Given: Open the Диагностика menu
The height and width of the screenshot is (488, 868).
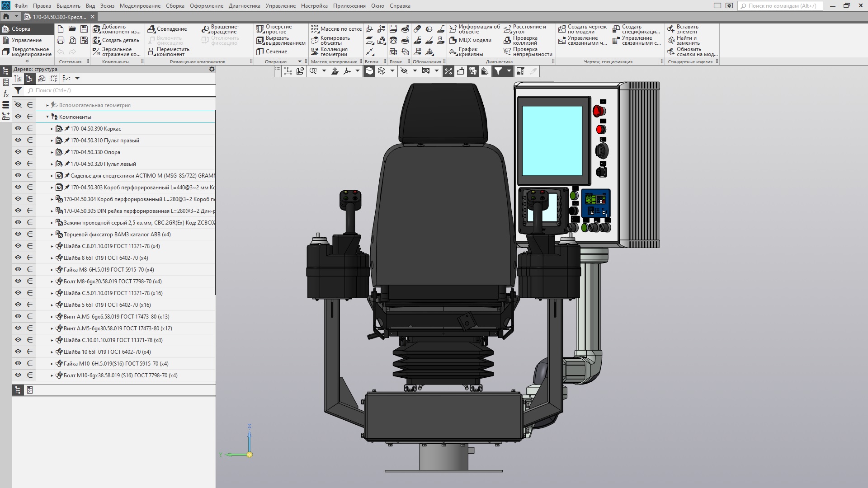Looking at the screenshot, I should tap(244, 6).
